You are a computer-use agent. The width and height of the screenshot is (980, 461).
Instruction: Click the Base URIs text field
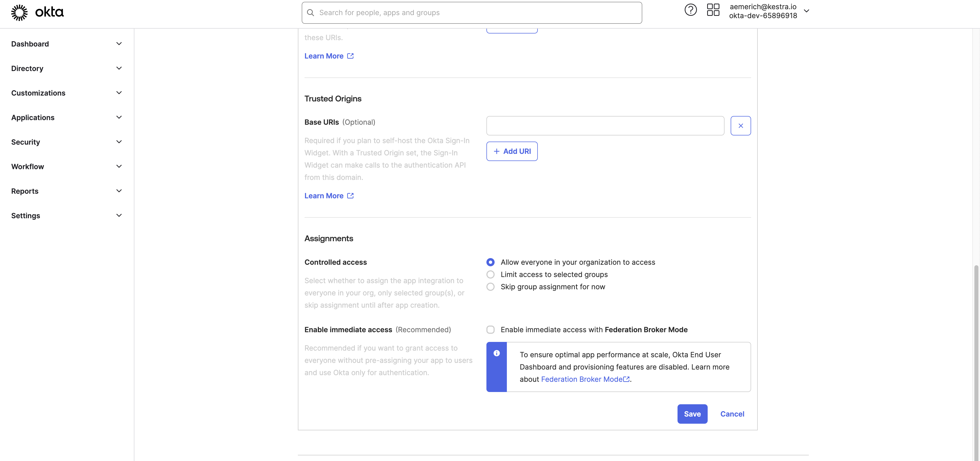pyautogui.click(x=605, y=126)
